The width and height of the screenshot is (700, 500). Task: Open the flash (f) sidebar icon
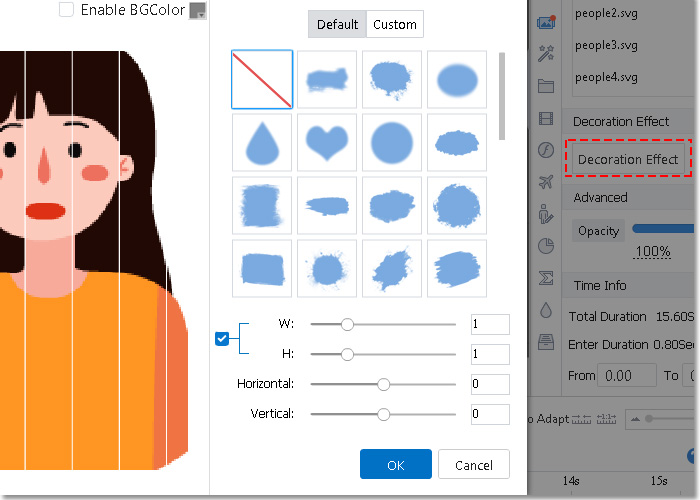coord(546,150)
